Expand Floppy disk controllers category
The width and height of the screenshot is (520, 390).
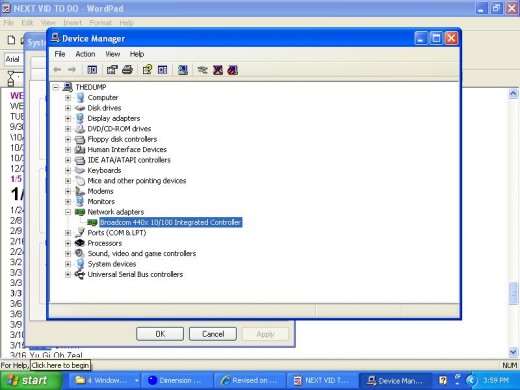point(68,139)
